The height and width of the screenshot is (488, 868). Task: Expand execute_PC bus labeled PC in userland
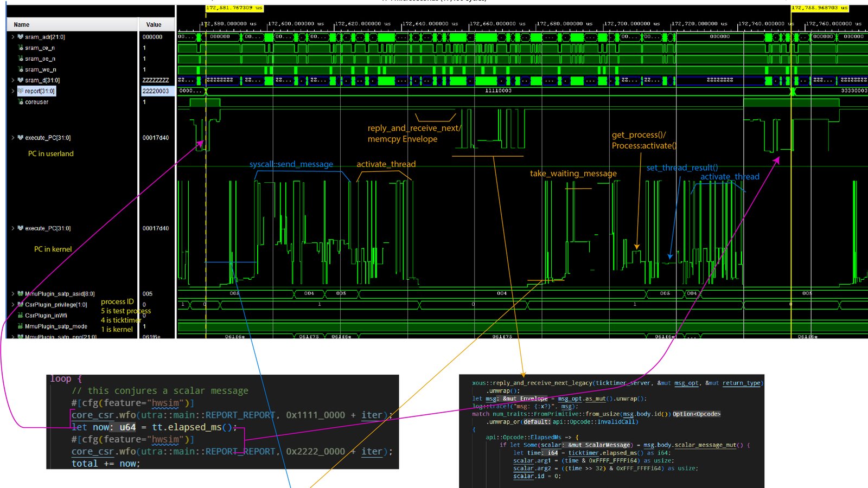13,138
